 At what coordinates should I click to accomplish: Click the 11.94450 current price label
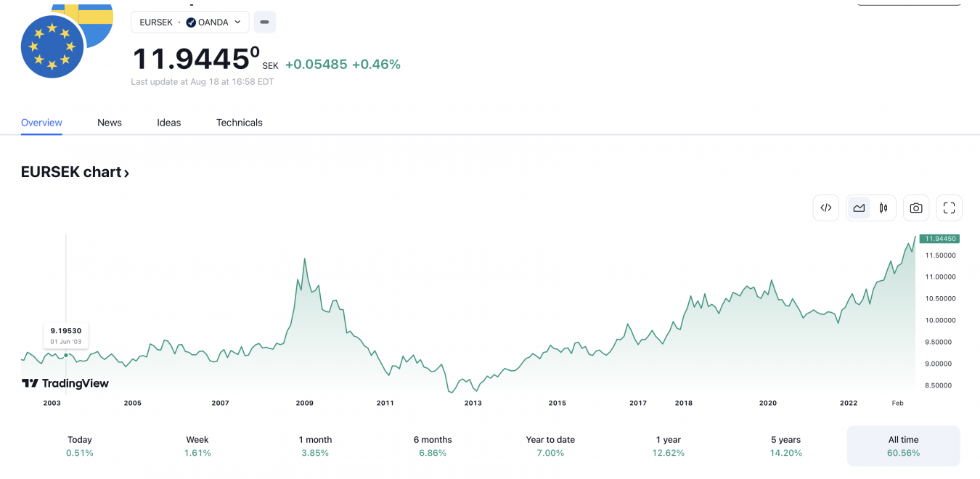pyautogui.click(x=940, y=239)
